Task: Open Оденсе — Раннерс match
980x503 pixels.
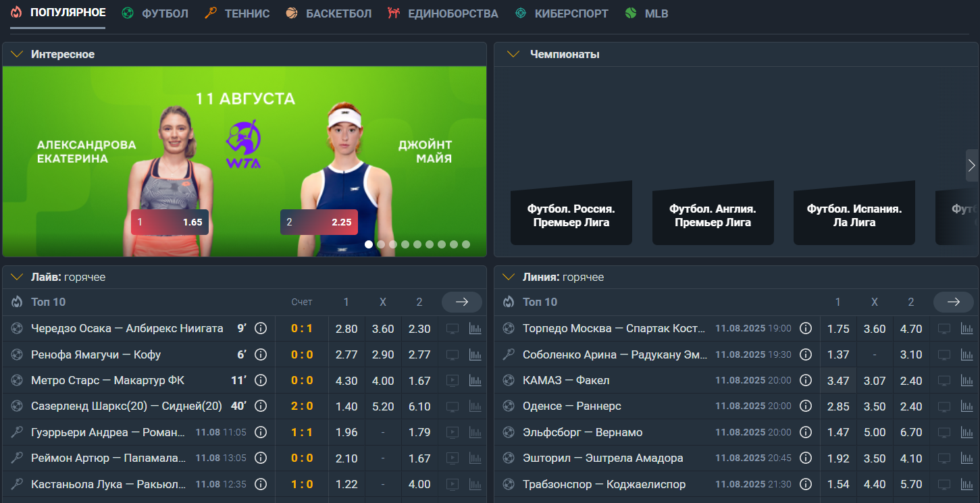Action: pos(572,406)
